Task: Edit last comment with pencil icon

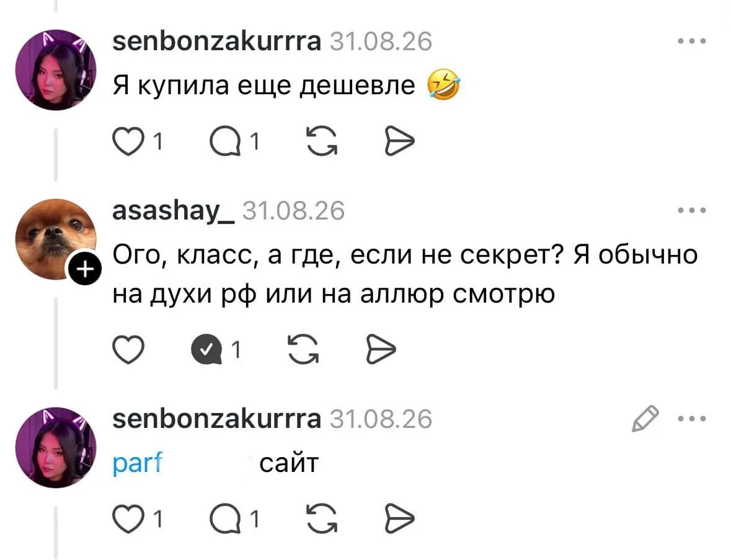Action: (x=645, y=418)
